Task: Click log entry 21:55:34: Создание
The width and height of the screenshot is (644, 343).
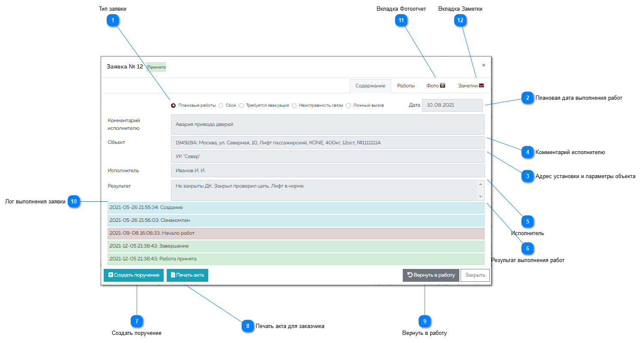Action: [x=296, y=208]
